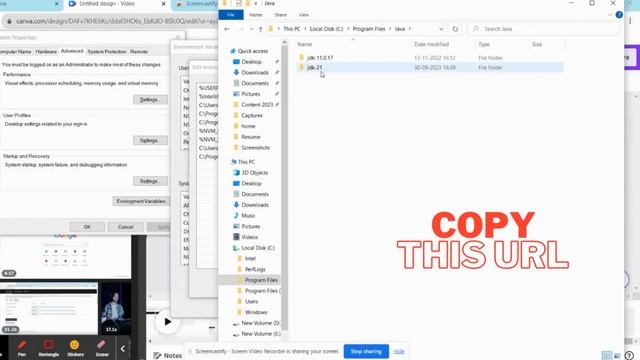Viewport: 640px width, 360px height.
Task: Sort by the Size column header
Action: [x=537, y=44]
